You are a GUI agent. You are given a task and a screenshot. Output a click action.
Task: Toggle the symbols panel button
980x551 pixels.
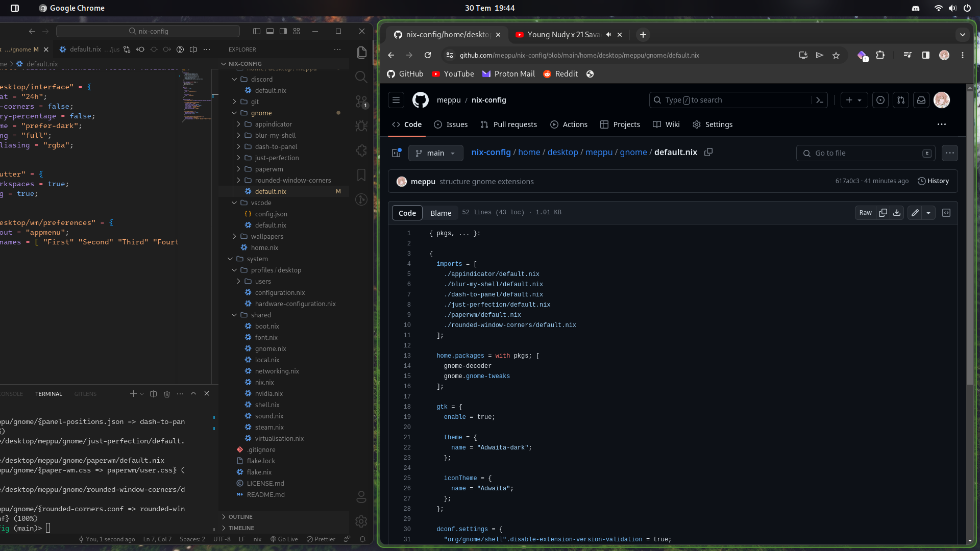(946, 213)
